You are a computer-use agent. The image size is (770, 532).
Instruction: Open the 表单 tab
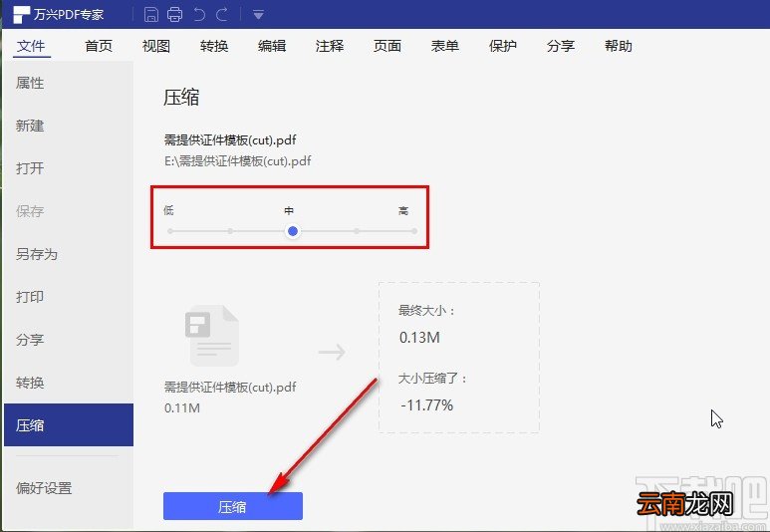click(445, 46)
